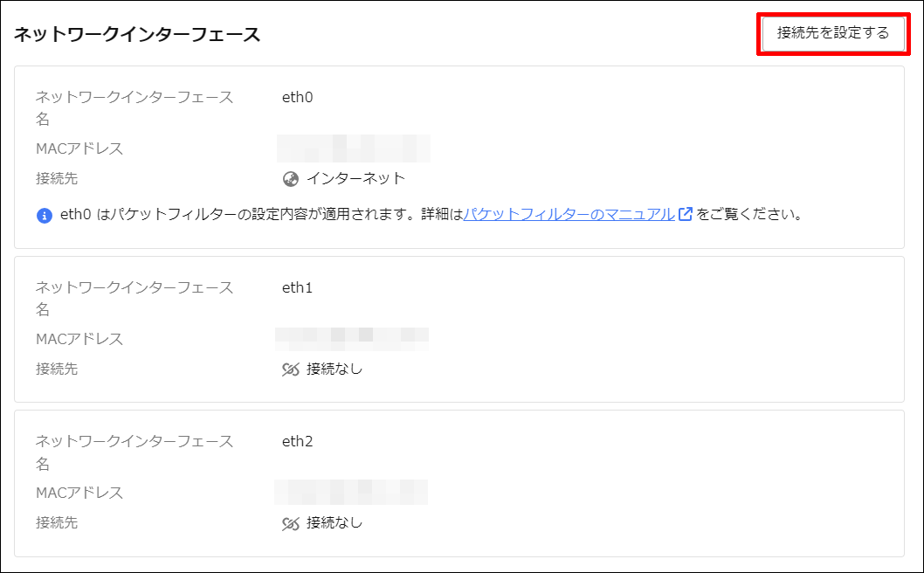Click the インターネット connection label for eth0
924x573 pixels.
356,178
